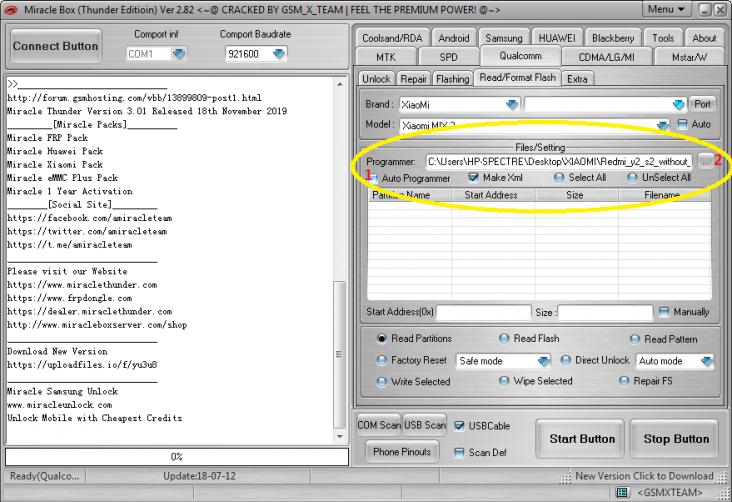Viewport: 732px width, 502px height.
Task: Select the Read Pattern radio button
Action: click(x=634, y=339)
